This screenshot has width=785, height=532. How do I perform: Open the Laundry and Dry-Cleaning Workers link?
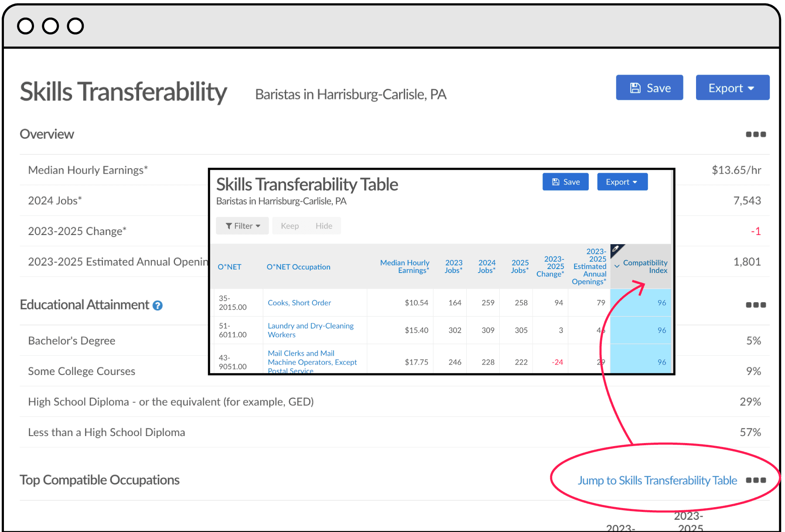click(x=311, y=330)
